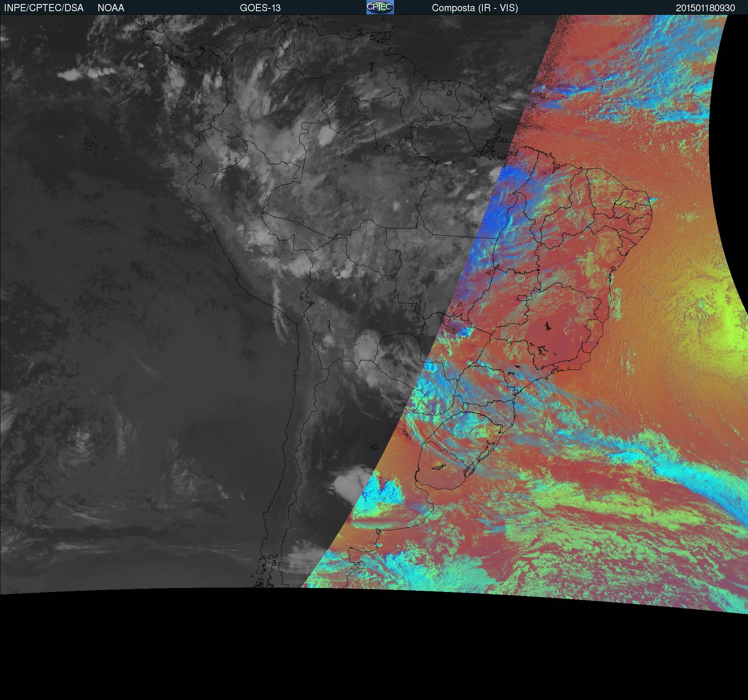Click the Composta (IR - VIS) title
Viewport: 748px width, 700px height.
coord(475,8)
